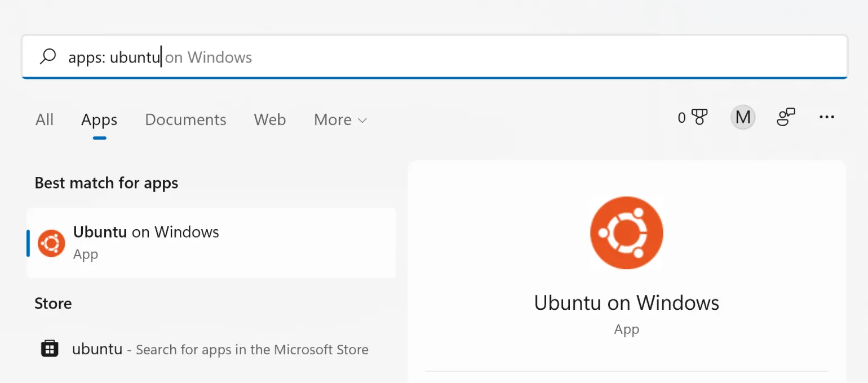
Task: Click the App label under Ubuntu on Windows
Action: [x=626, y=329]
